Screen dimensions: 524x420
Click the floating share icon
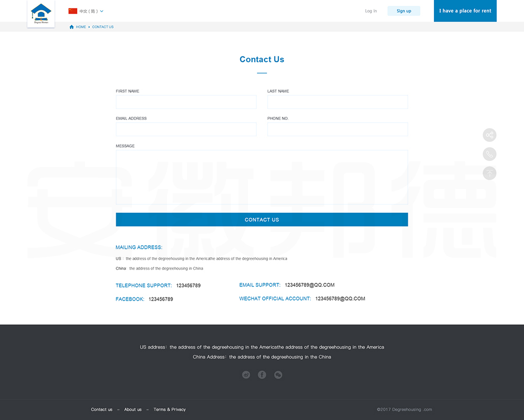489,135
